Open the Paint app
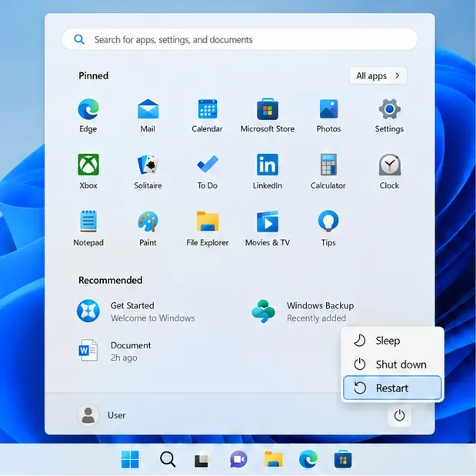 pos(148,228)
